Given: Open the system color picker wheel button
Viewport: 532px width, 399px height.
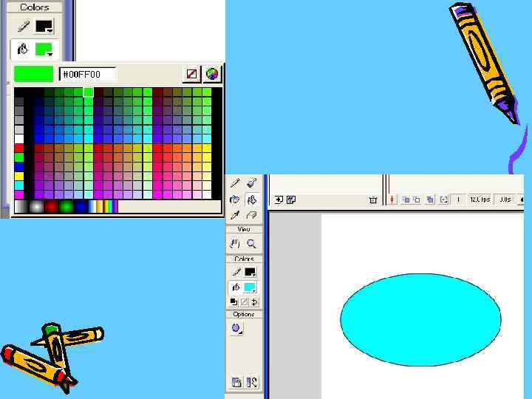Looking at the screenshot, I should 212,74.
